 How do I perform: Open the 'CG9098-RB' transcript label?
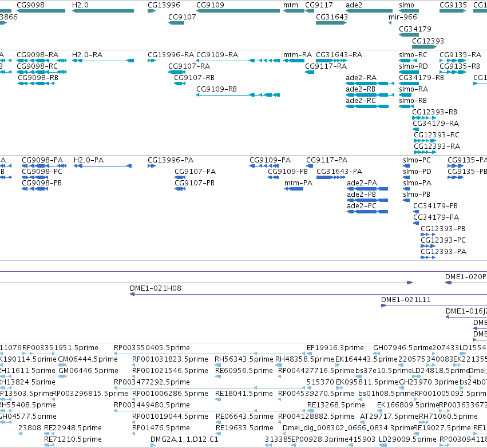tap(38, 78)
